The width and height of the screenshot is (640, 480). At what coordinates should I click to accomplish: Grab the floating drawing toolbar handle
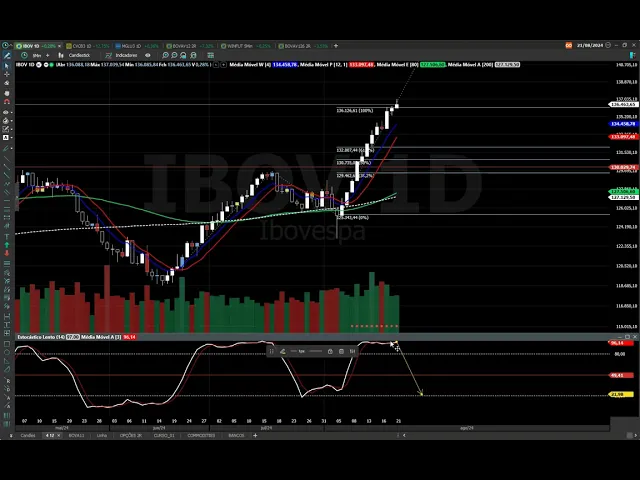point(271,351)
